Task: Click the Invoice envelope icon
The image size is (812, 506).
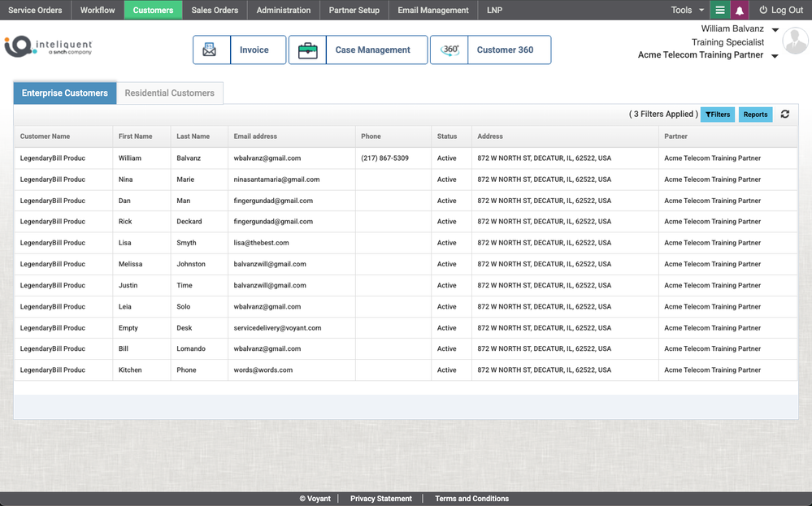Action: pos(209,50)
